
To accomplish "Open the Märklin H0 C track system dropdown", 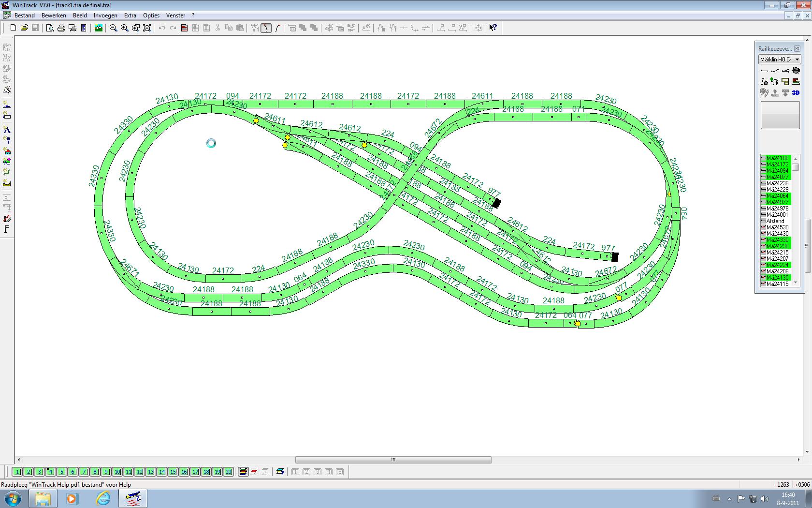I will pos(780,60).
